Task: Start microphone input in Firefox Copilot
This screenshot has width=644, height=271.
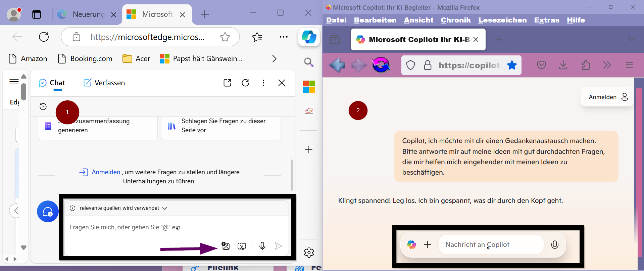Action: click(x=555, y=244)
